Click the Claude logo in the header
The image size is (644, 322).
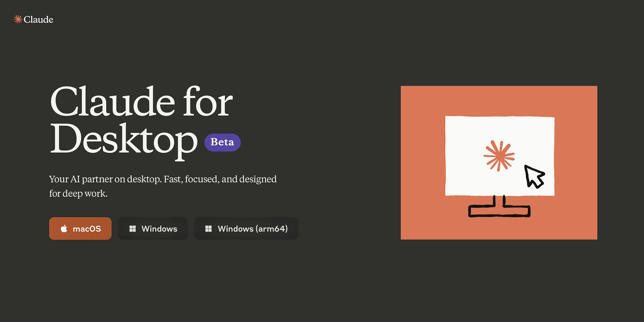click(33, 19)
